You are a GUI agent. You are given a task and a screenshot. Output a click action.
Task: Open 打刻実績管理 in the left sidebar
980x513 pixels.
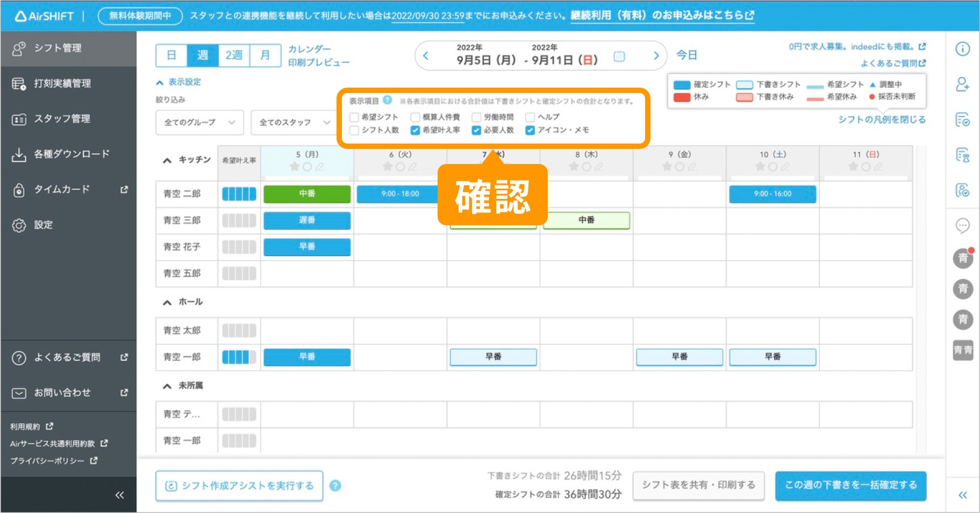pos(63,83)
